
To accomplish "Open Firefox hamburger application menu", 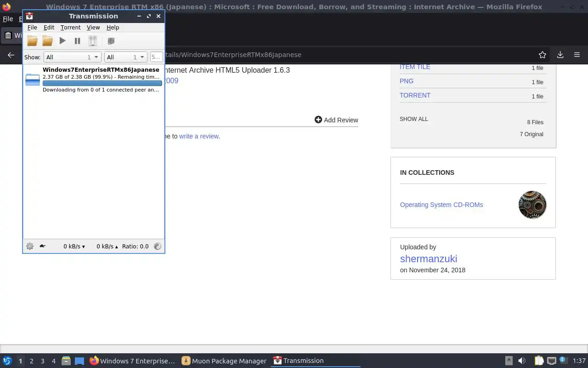I will [x=577, y=55].
